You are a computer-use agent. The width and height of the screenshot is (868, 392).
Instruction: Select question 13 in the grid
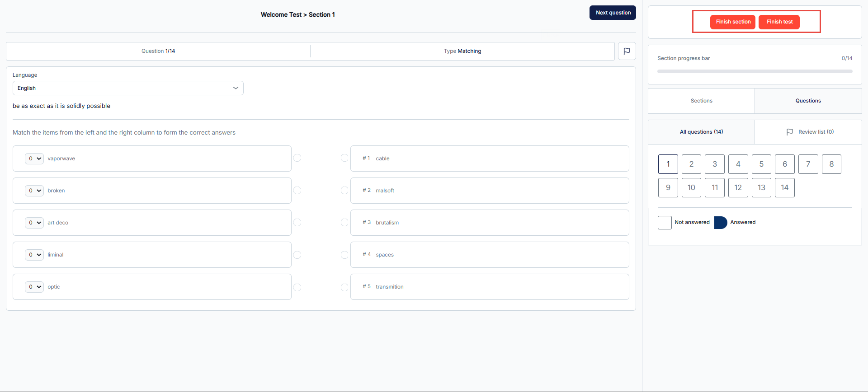pos(761,187)
